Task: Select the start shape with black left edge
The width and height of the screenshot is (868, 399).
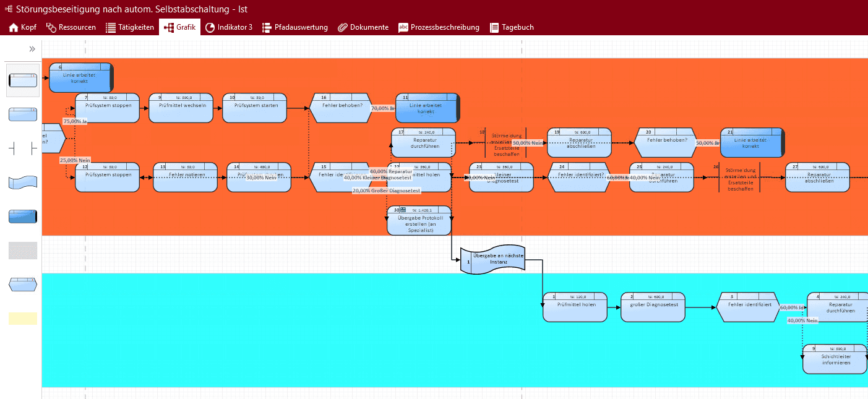Action: pyautogui.click(x=23, y=80)
